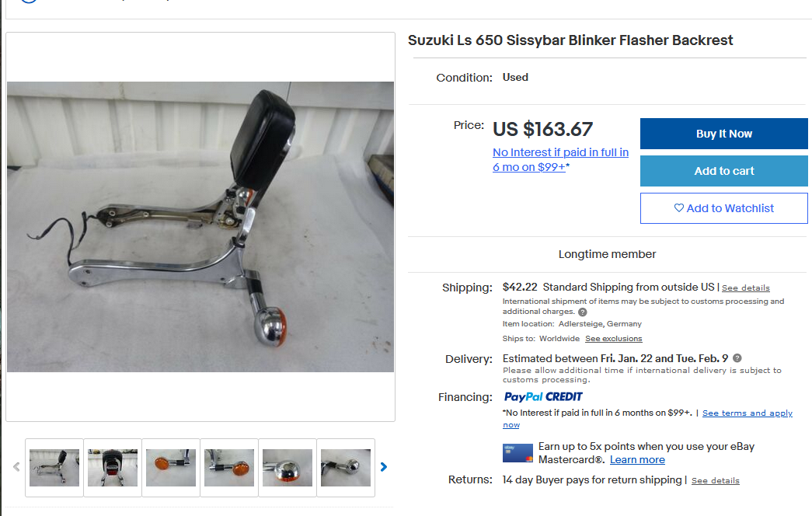The width and height of the screenshot is (812, 516).
Task: Open shipping See details link
Action: [x=746, y=288]
